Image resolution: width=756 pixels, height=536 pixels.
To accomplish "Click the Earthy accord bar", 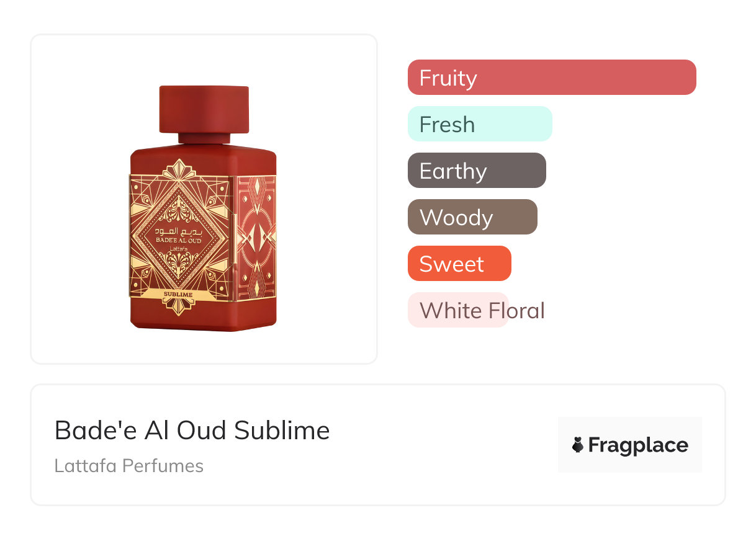I will point(476,171).
